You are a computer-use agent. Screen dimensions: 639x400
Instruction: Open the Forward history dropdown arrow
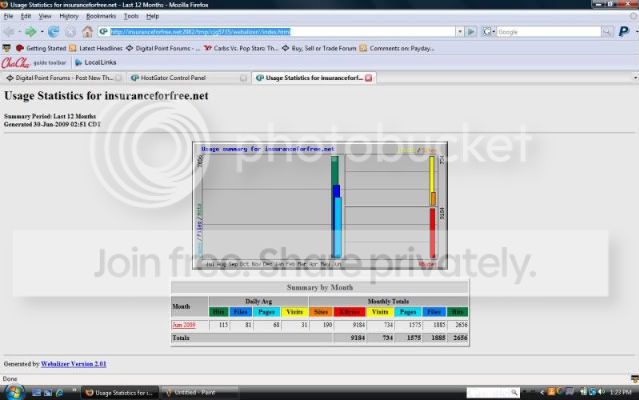click(x=42, y=31)
